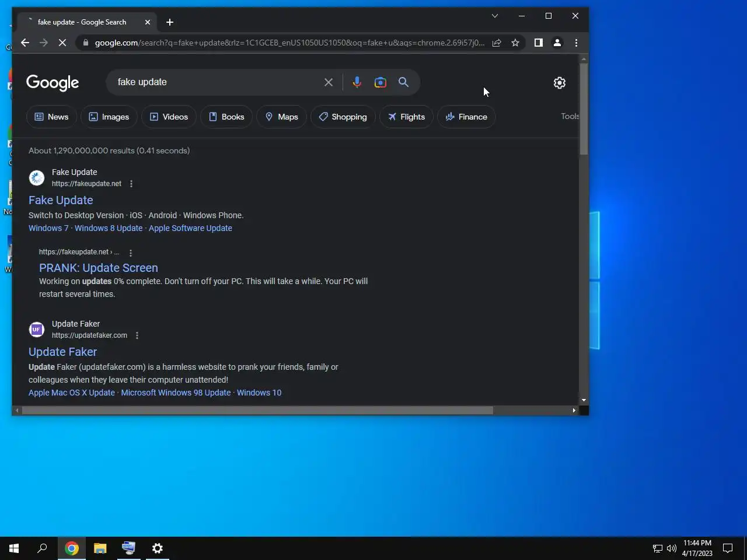Image resolution: width=747 pixels, height=560 pixels.
Task: Switch to Finance results
Action: (466, 117)
